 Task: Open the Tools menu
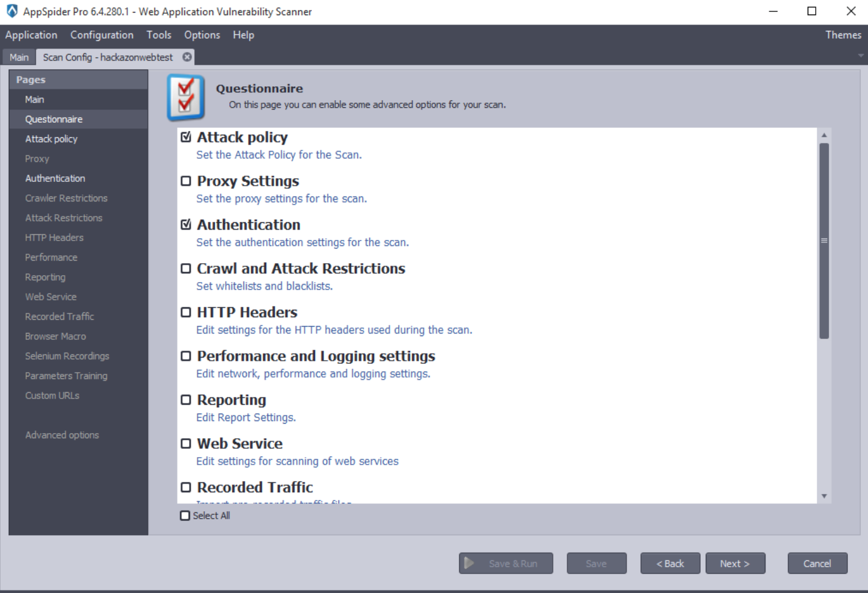tap(159, 35)
